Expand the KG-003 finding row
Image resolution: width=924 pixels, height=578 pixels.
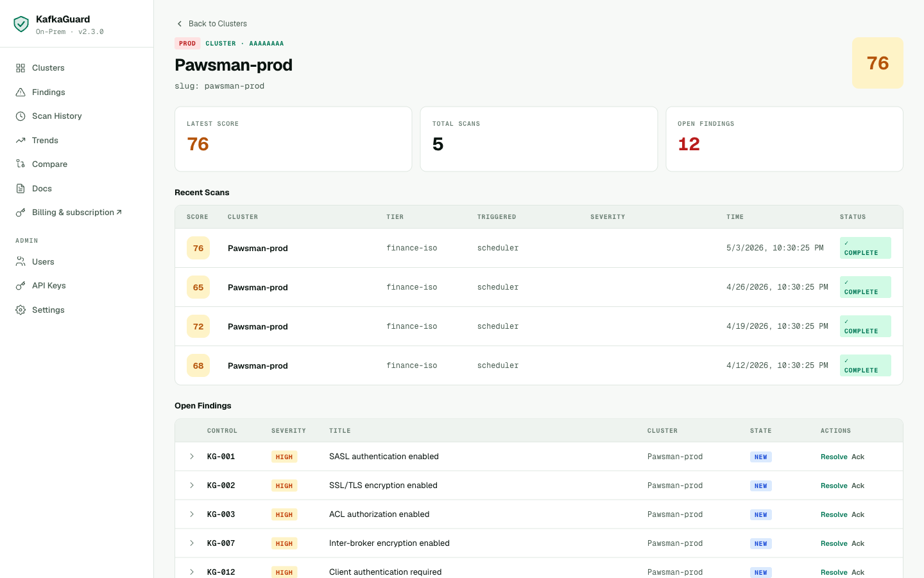(191, 514)
